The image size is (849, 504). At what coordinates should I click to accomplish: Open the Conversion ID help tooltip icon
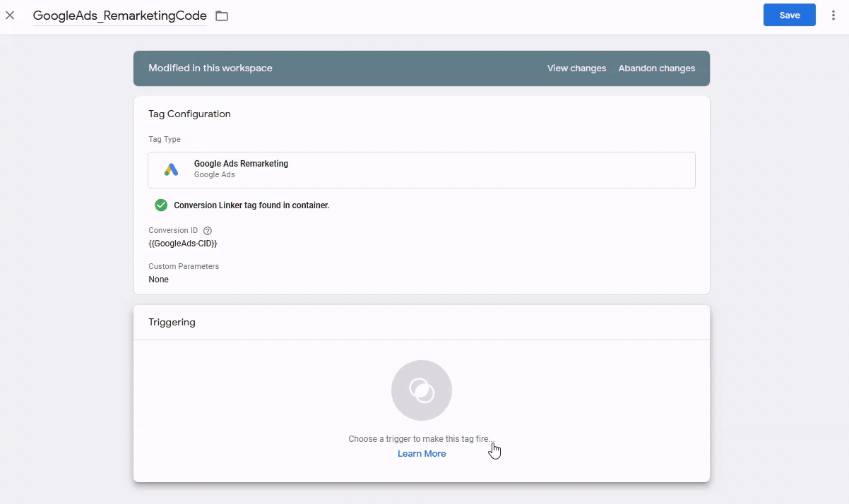pos(208,231)
